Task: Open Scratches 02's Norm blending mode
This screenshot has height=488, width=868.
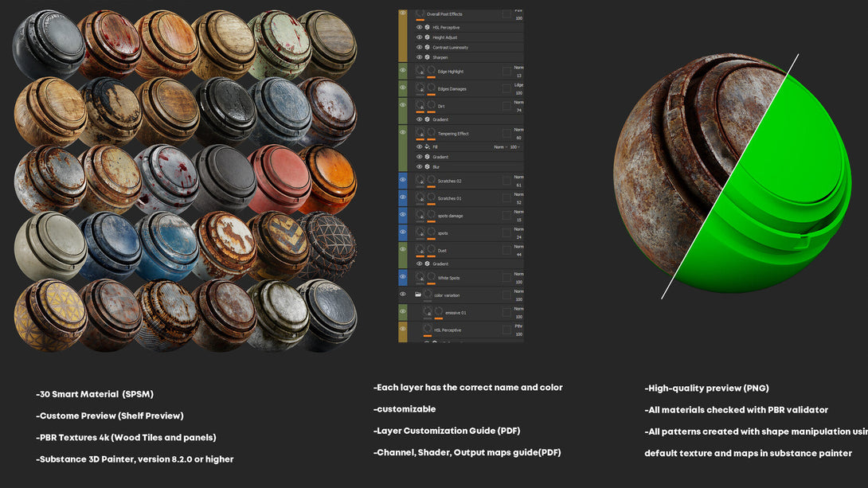Action: [x=518, y=177]
